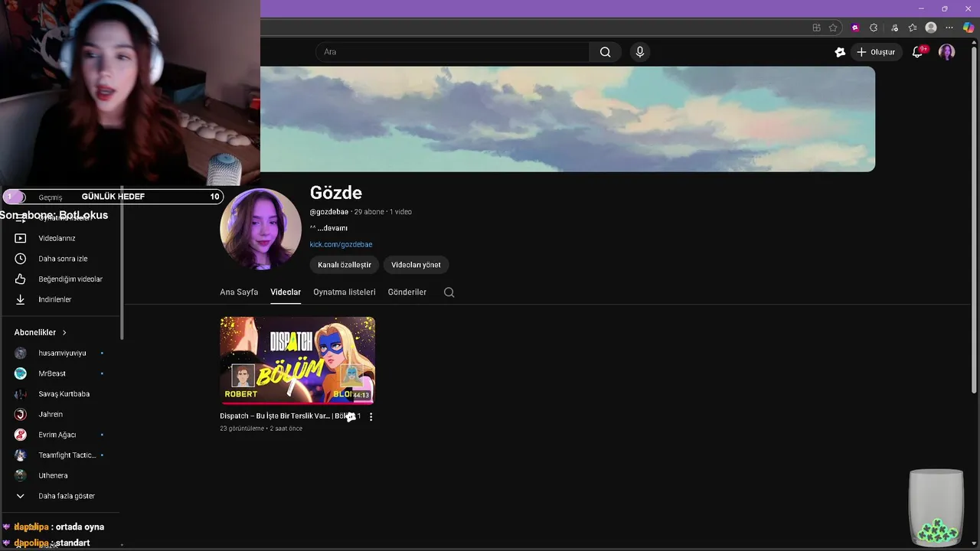Image resolution: width=980 pixels, height=551 pixels.
Task: Expand the Abonelikler section chevron
Action: pyautogui.click(x=64, y=333)
